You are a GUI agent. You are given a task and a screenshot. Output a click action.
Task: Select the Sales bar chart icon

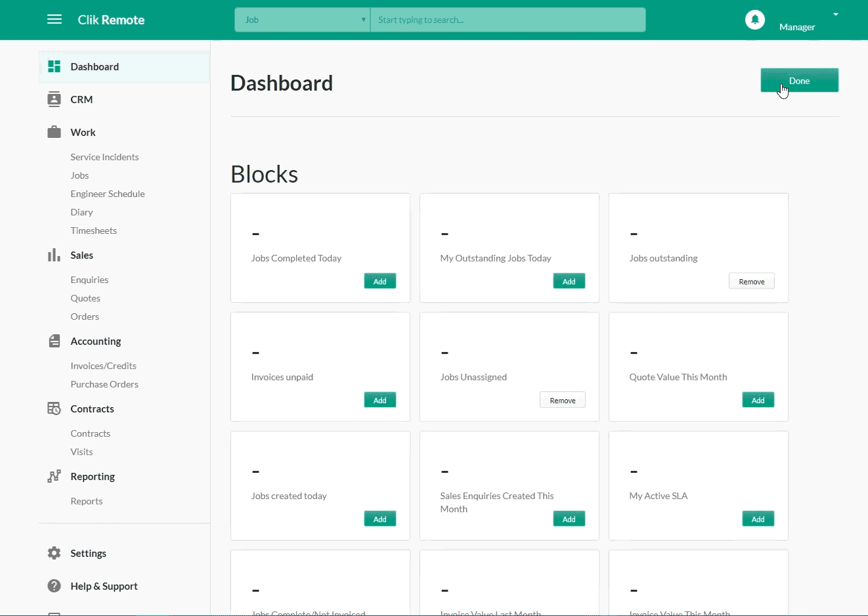(x=53, y=255)
